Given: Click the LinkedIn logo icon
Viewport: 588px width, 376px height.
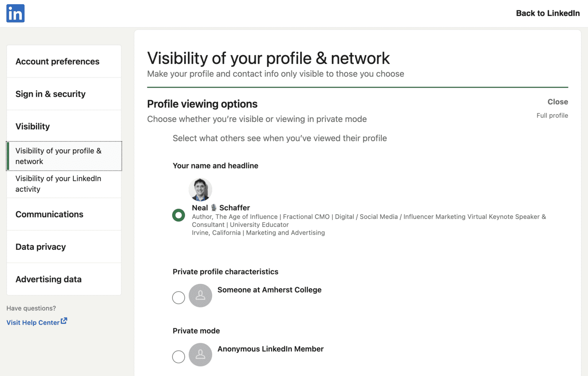Looking at the screenshot, I should coord(15,13).
